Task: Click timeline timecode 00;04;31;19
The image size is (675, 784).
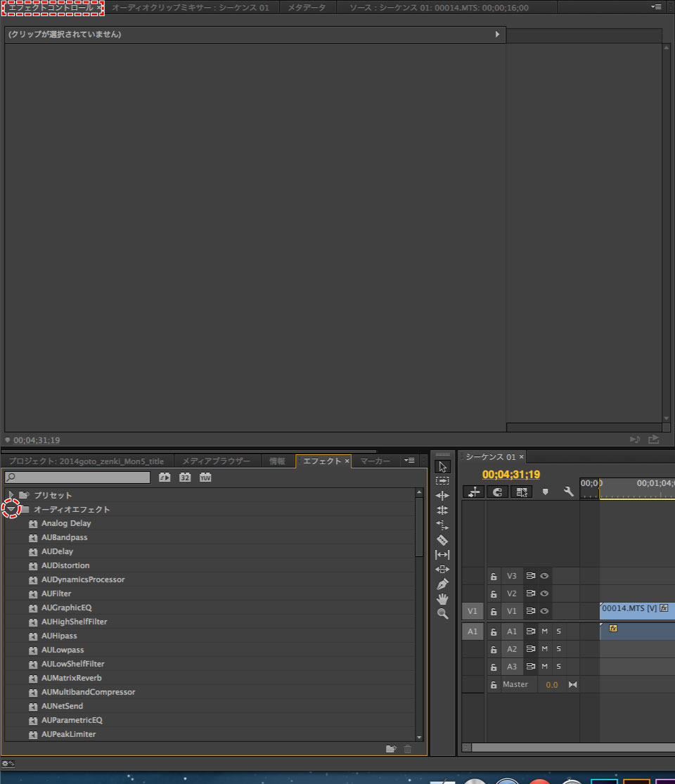Action: pos(511,475)
